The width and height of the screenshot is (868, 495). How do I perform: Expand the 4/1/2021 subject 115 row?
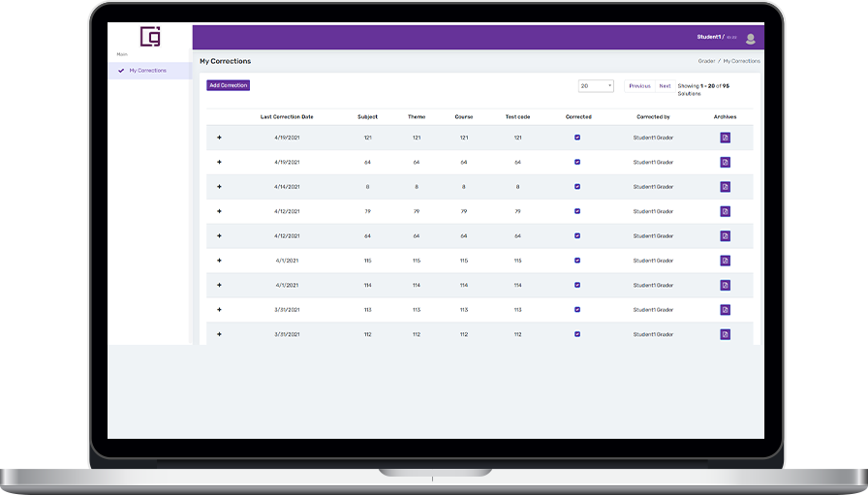219,261
